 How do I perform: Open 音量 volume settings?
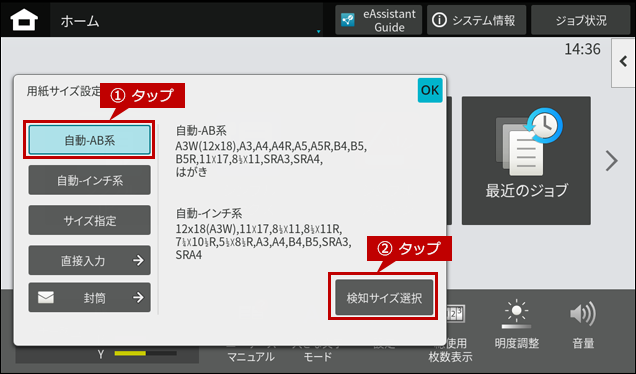coord(583,325)
